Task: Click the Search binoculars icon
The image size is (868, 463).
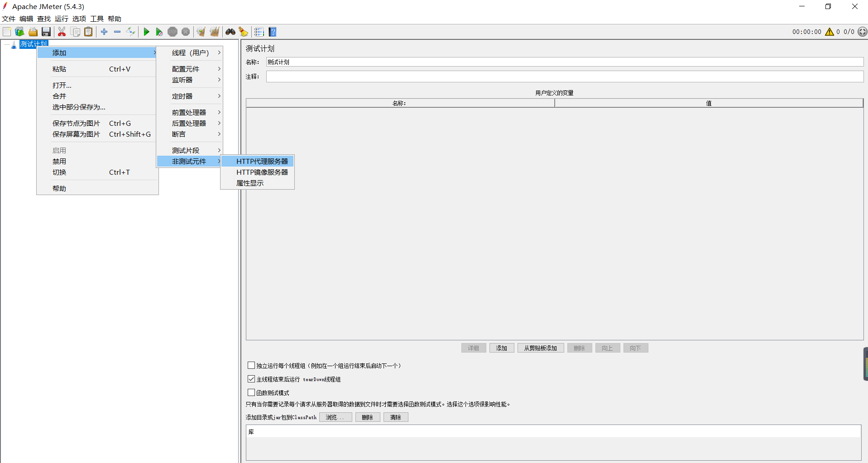Action: 230,32
